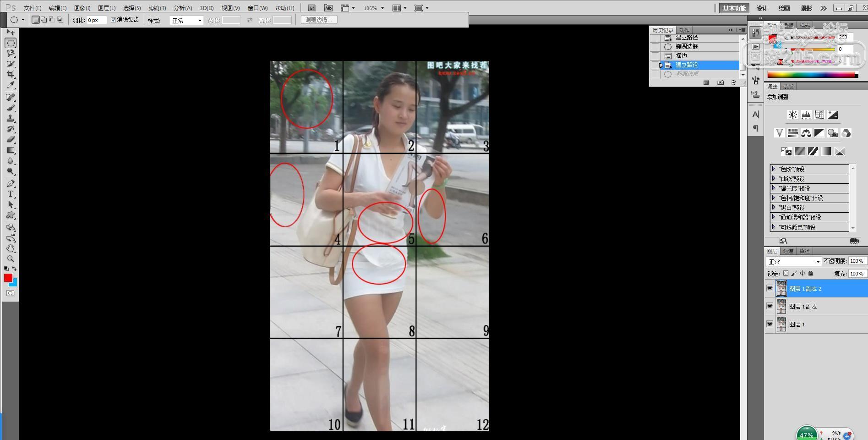Toggle visibility of 图层 1 layer
Screen dimensions: 868x440
(770, 324)
